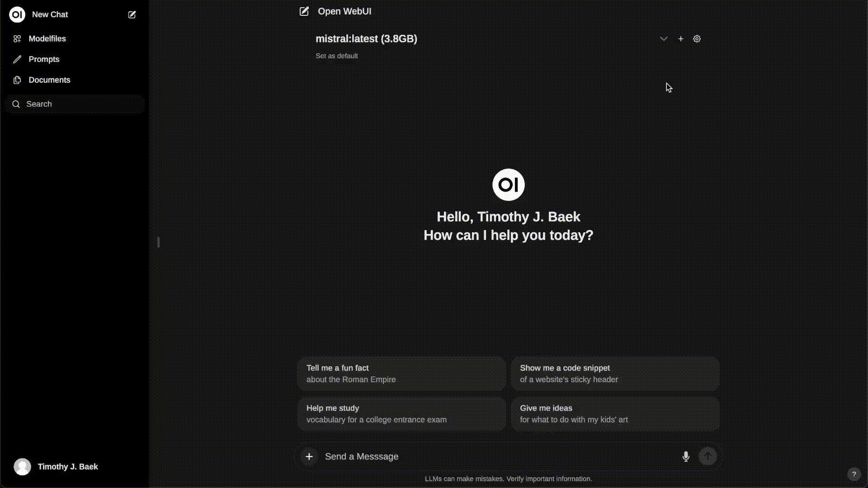Click 'Help me study' suggestion card
868x488 pixels.
pyautogui.click(x=402, y=413)
